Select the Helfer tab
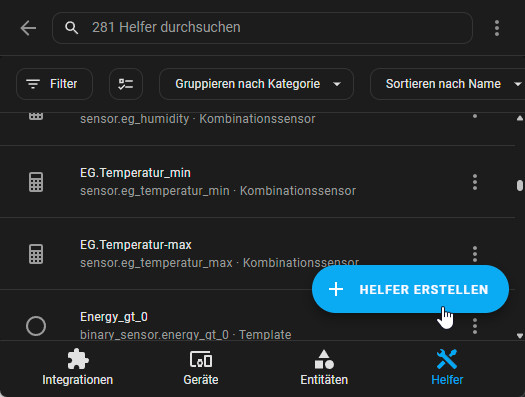Screen dimensions: 525x397 (447, 368)
